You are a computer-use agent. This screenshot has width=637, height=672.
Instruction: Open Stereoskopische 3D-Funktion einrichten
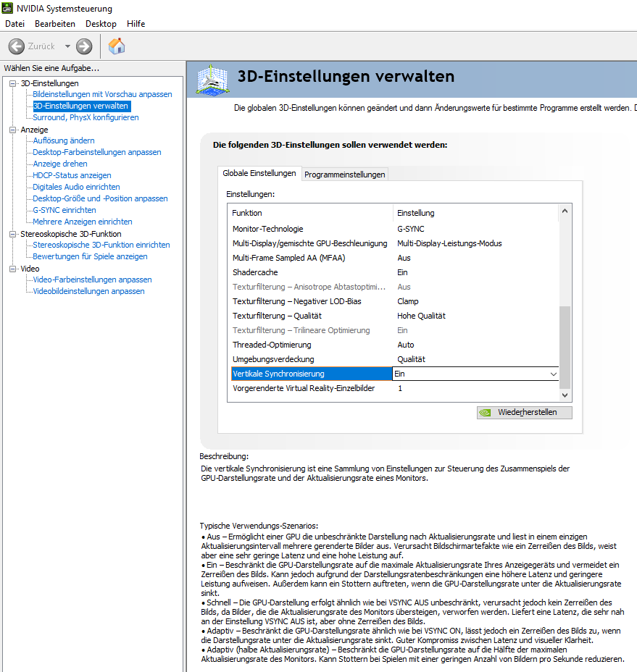[x=101, y=245]
